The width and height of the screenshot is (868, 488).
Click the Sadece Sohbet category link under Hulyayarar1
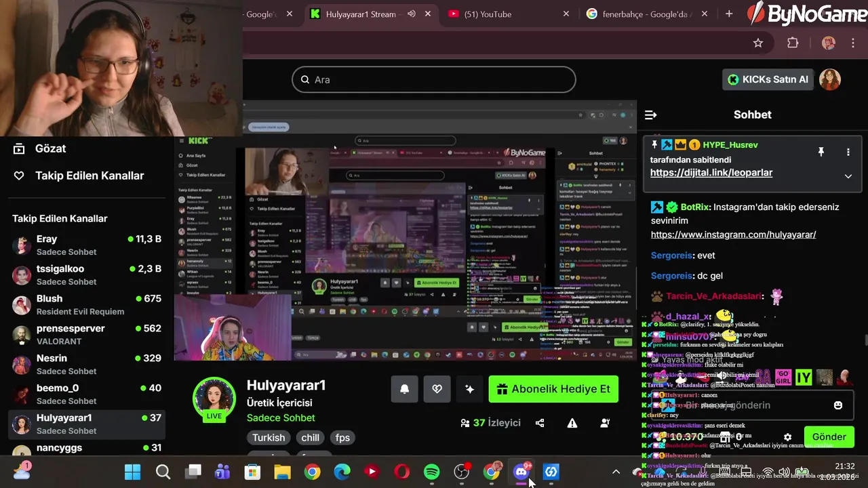281,418
